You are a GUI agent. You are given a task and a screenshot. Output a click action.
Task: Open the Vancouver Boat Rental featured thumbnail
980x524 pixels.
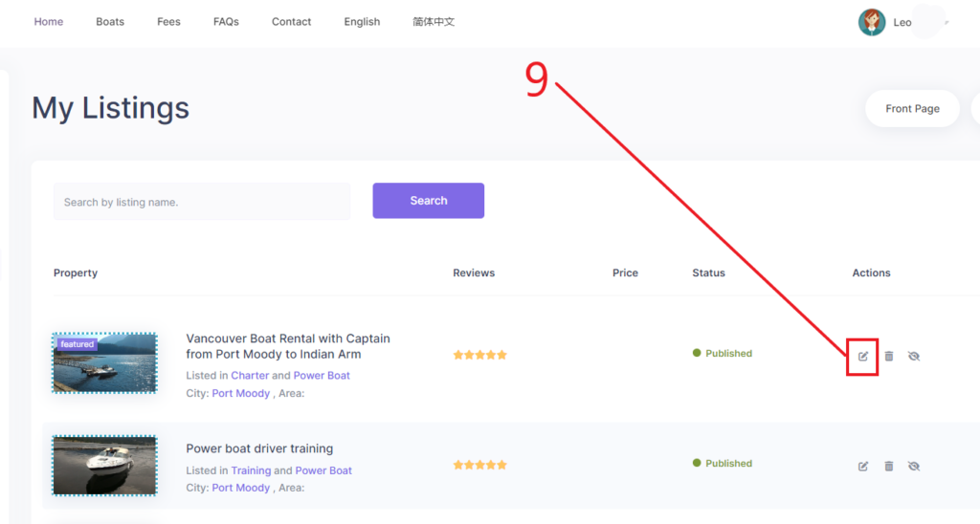tap(104, 362)
